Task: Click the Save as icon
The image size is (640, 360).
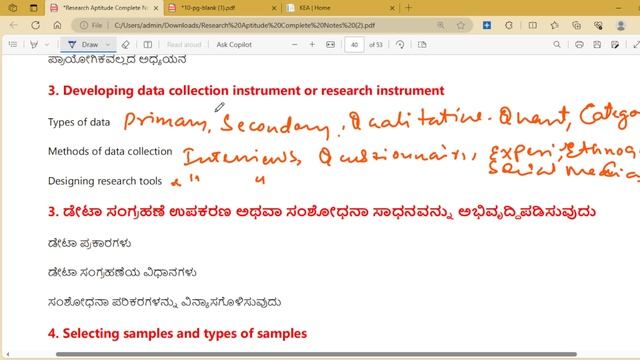Action: click(x=615, y=44)
